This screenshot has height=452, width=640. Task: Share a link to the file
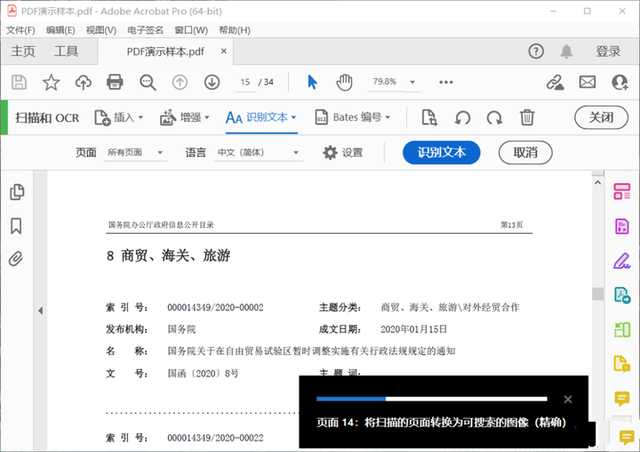[555, 82]
